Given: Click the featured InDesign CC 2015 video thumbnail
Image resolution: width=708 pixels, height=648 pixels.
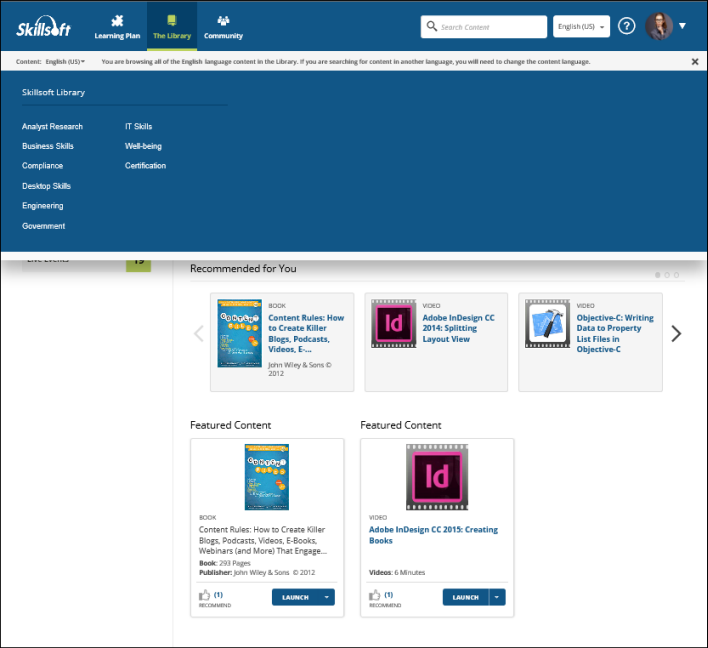Looking at the screenshot, I should pos(437,477).
